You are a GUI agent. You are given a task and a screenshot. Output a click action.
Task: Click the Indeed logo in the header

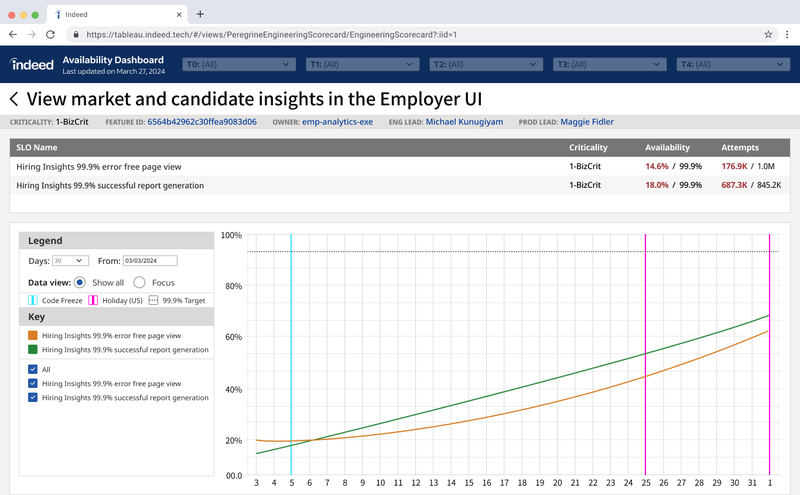tap(32, 64)
